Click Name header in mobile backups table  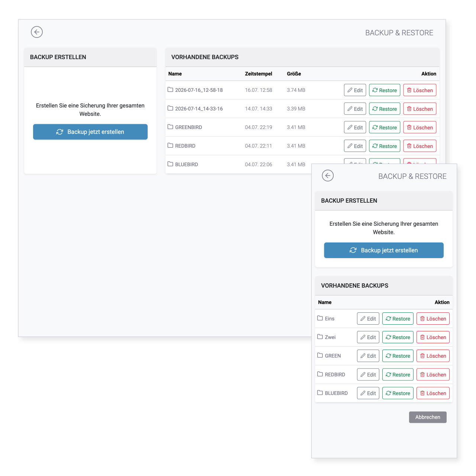[x=325, y=302]
